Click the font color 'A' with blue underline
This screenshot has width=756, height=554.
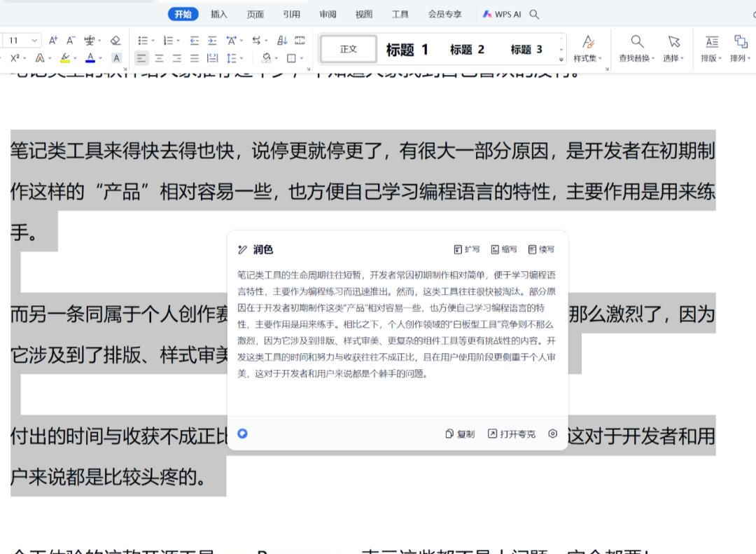pyautogui.click(x=90, y=58)
